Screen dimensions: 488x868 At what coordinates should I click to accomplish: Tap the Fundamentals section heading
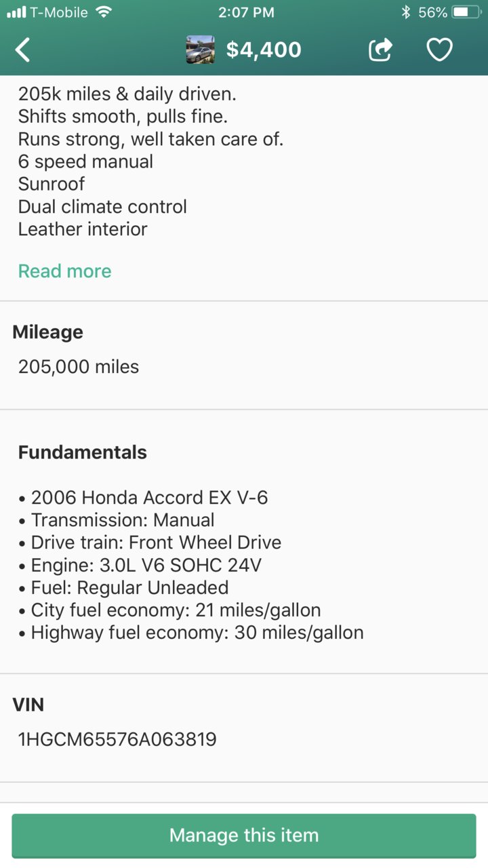83,452
